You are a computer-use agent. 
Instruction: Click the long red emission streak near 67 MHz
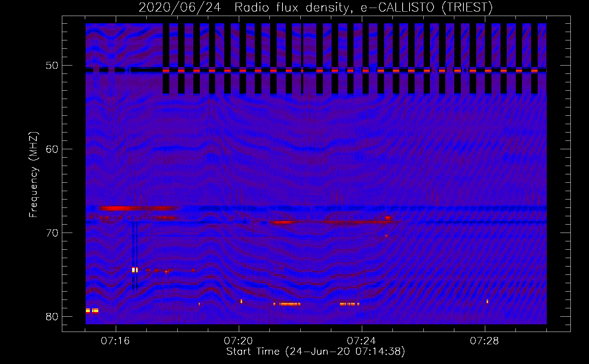(138, 209)
